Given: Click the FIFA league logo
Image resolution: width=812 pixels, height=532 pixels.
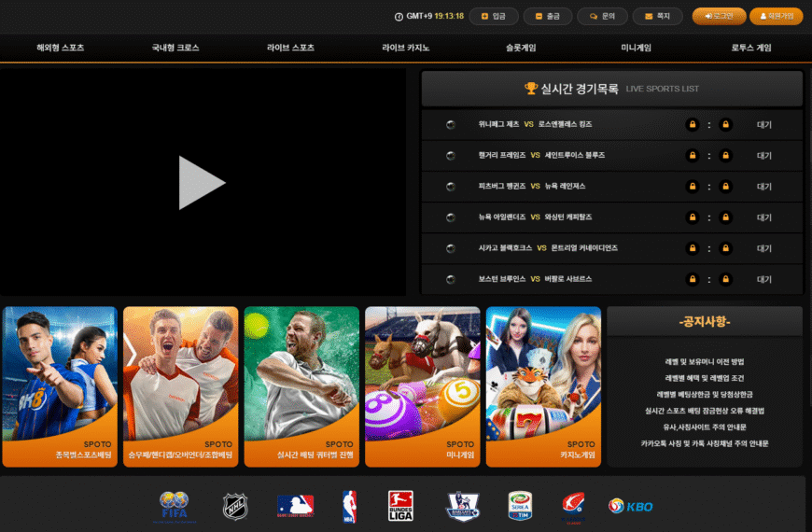Looking at the screenshot, I should coord(173,507).
